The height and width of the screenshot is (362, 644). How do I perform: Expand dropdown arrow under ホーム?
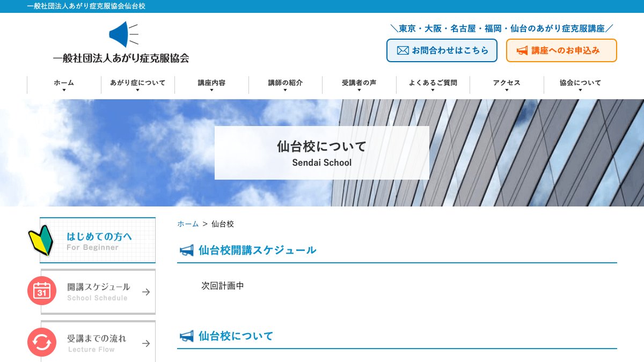(64, 90)
